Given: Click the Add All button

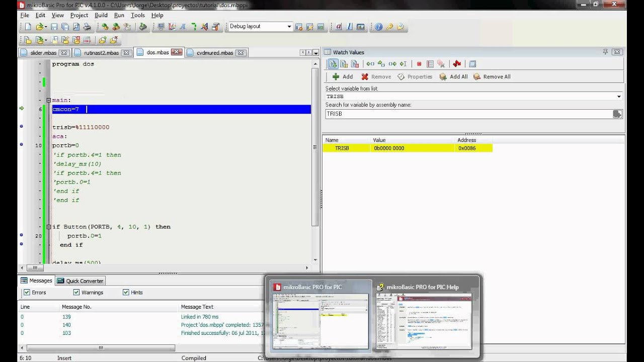Looking at the screenshot, I should point(453,76).
